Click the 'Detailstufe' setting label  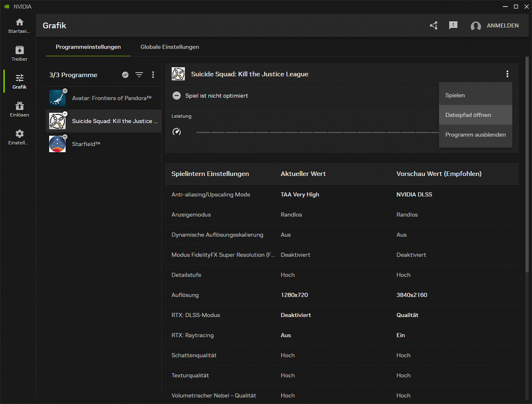pos(186,275)
